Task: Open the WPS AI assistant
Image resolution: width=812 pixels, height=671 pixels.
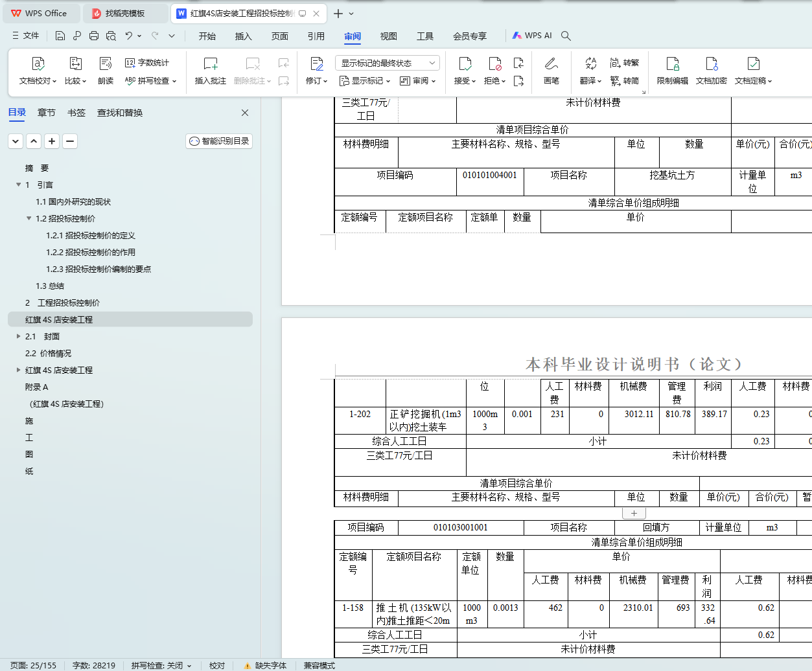Action: tap(532, 36)
